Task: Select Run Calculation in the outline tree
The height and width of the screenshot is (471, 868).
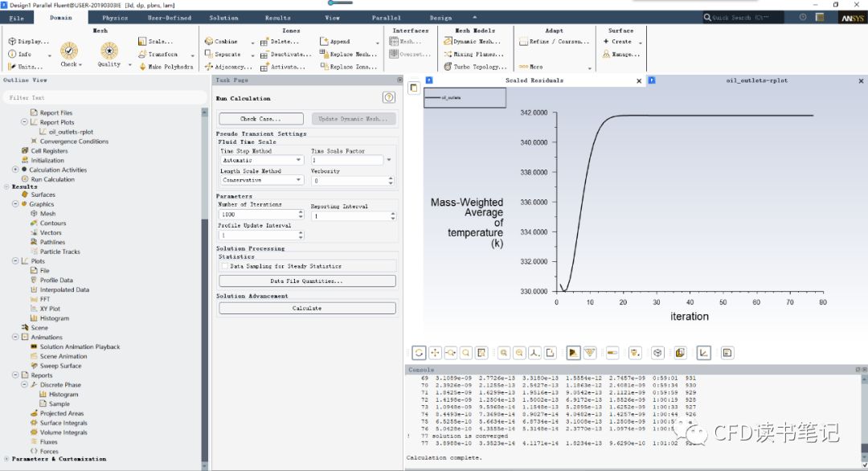Action: tap(52, 179)
